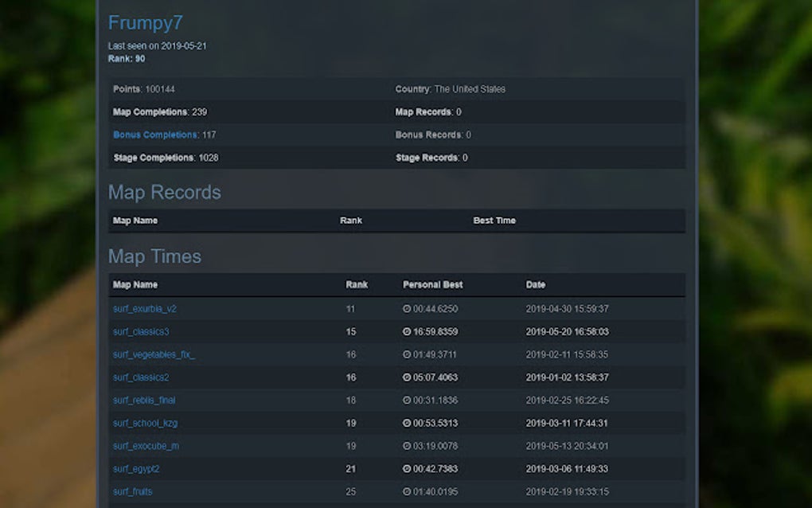
Task: Click rank 11 in surf_exurbia_v2 row
Action: [x=350, y=309]
